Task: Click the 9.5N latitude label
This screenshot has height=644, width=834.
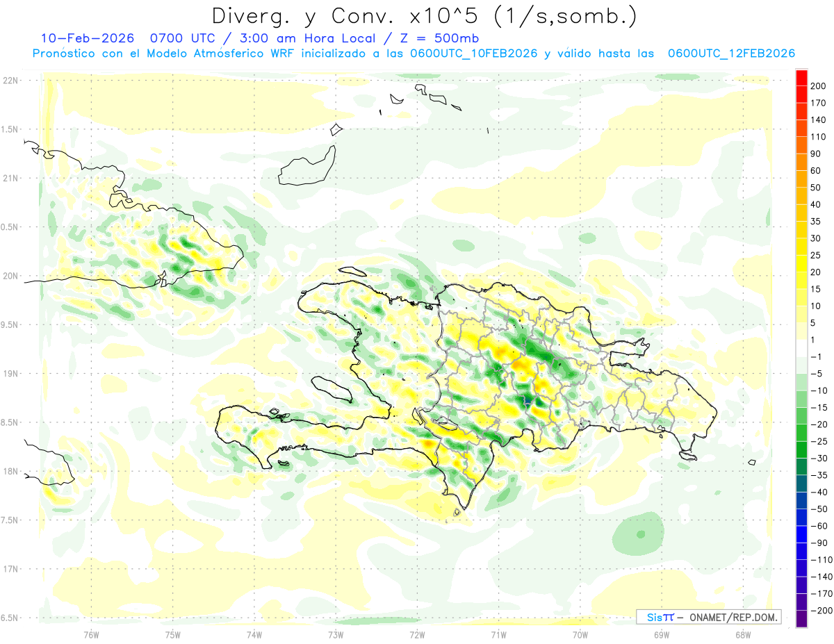Action: (10, 324)
